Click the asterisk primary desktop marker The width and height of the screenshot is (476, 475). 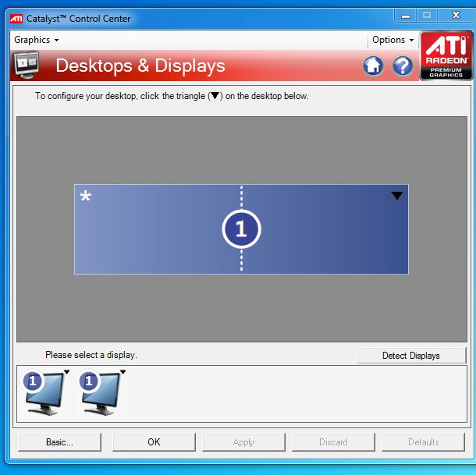(x=85, y=196)
